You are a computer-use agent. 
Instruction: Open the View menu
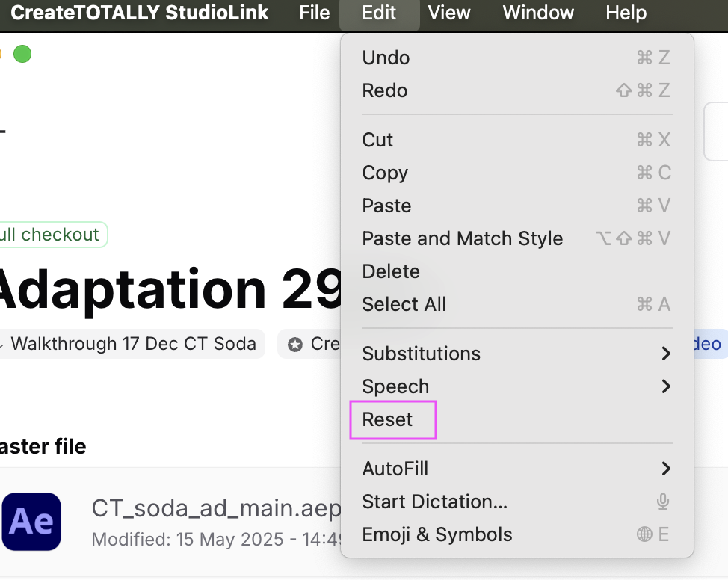point(449,13)
